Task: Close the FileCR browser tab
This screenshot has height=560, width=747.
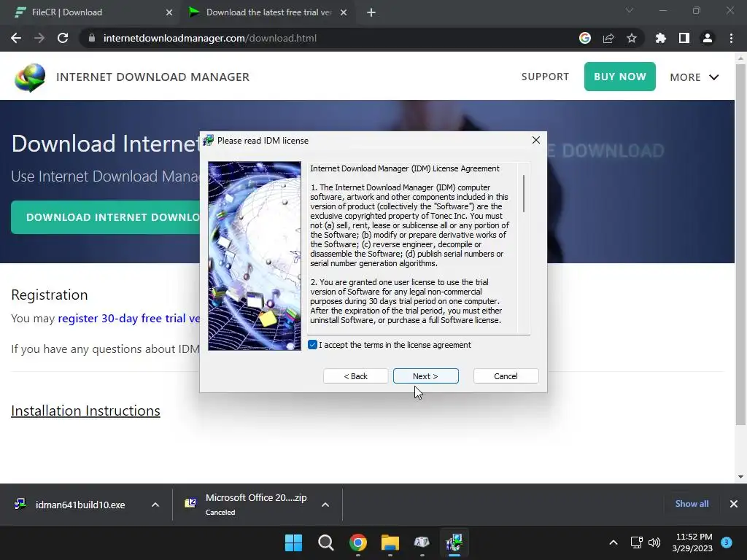Action: point(169,12)
